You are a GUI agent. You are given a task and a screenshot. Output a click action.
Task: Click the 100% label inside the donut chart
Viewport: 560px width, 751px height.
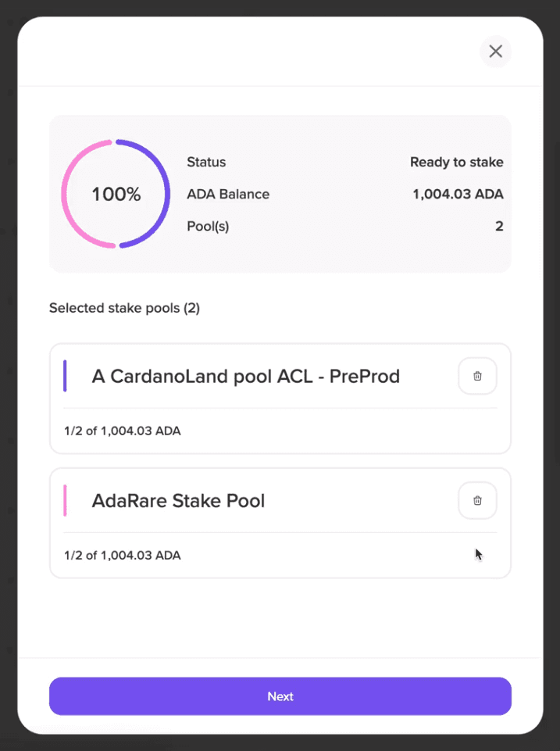pyautogui.click(x=116, y=195)
